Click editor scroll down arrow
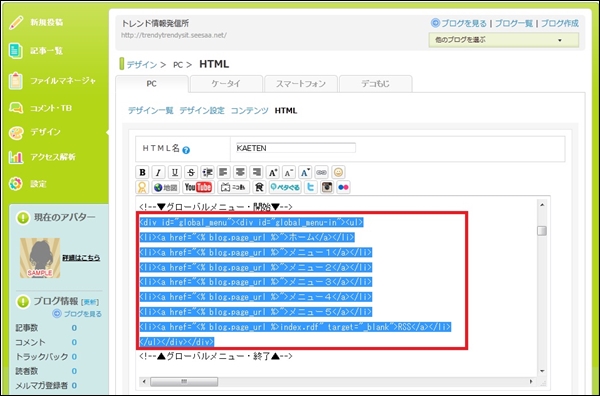The image size is (600, 396). click(x=542, y=371)
